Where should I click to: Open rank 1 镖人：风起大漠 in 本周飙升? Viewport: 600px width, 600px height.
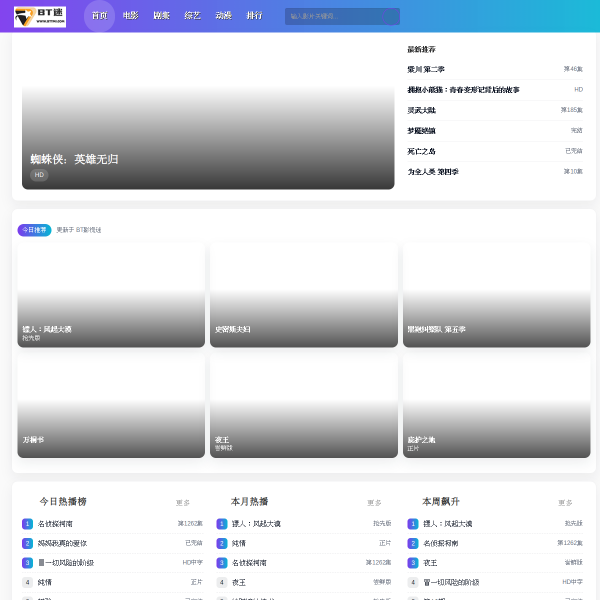tap(495, 523)
